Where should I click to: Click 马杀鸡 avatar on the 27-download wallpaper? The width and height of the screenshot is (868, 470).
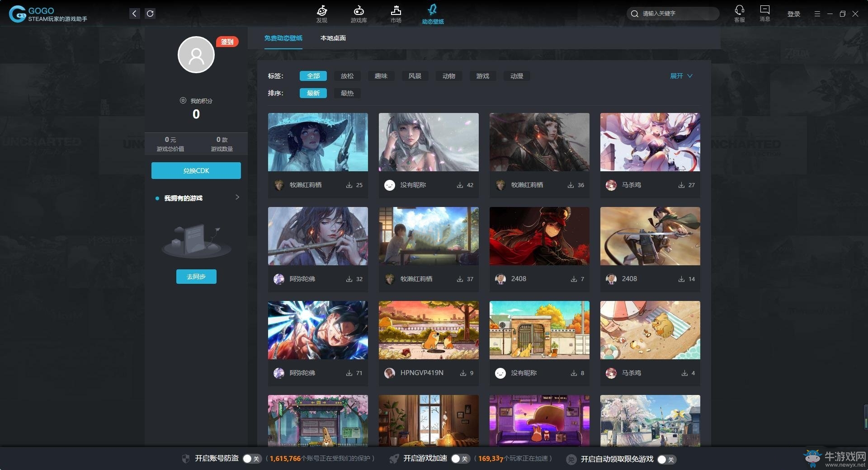611,185
